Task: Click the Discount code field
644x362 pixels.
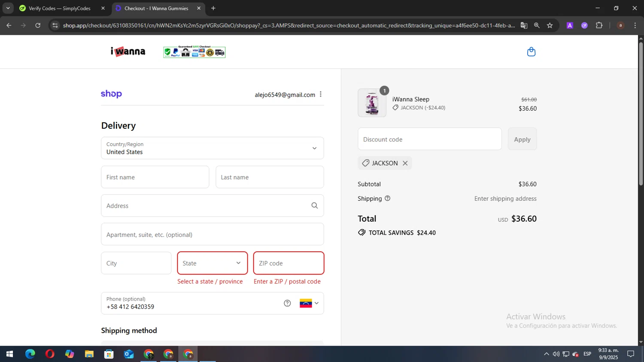Action: point(430,139)
